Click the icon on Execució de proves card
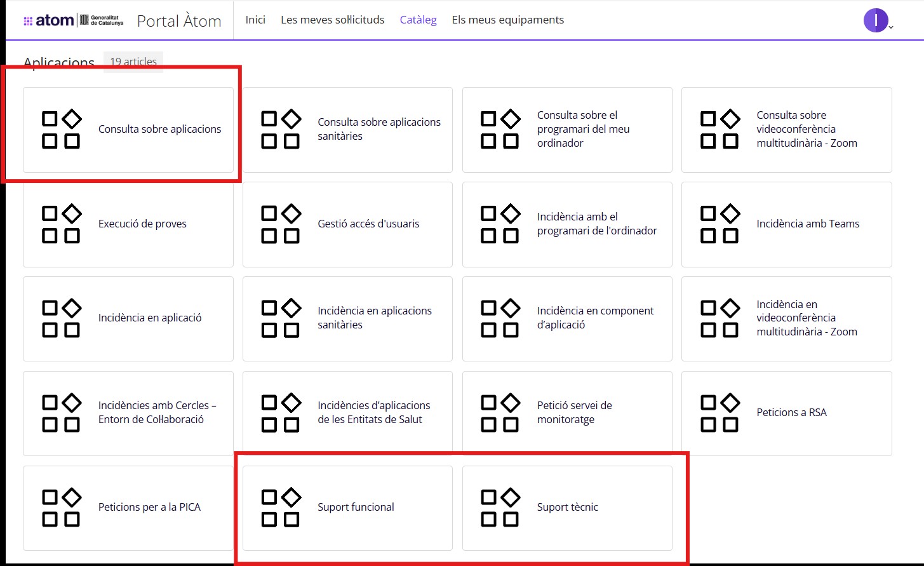This screenshot has height=566, width=924. pos(61,224)
